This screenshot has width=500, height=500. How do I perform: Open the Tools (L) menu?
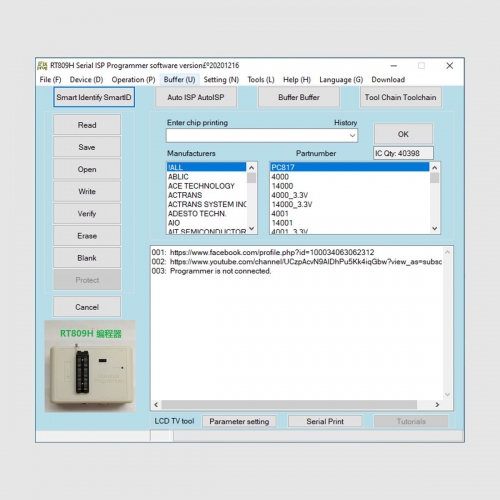261,80
